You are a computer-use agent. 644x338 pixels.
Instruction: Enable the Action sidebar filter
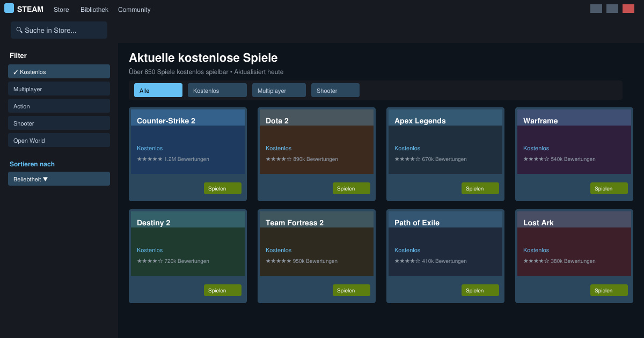click(x=59, y=106)
